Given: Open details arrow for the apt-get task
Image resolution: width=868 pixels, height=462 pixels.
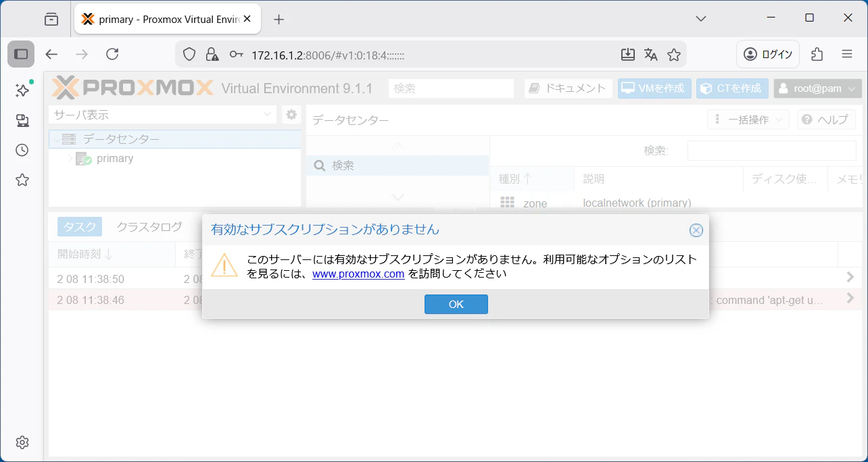Looking at the screenshot, I should [850, 298].
